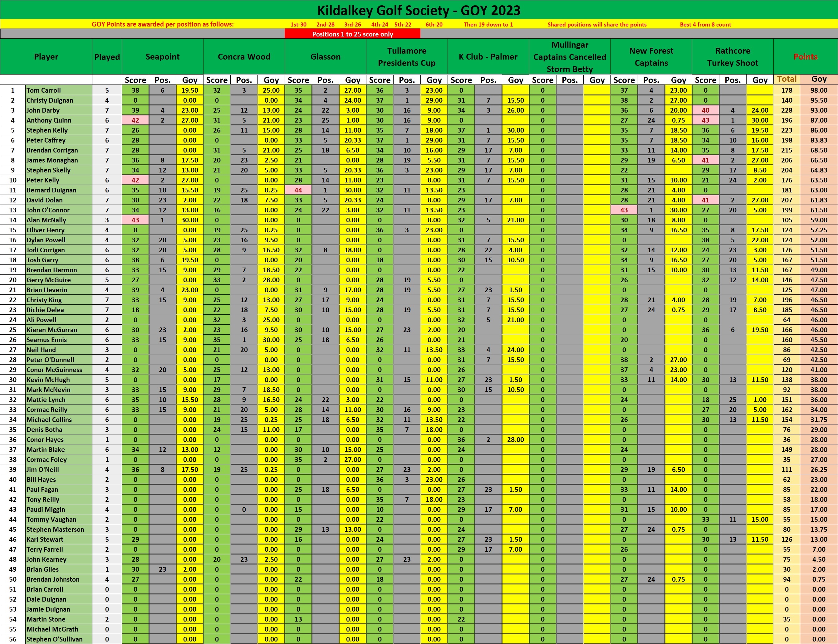Click the 'Played' column header
The height and width of the screenshot is (644, 838).
(107, 57)
